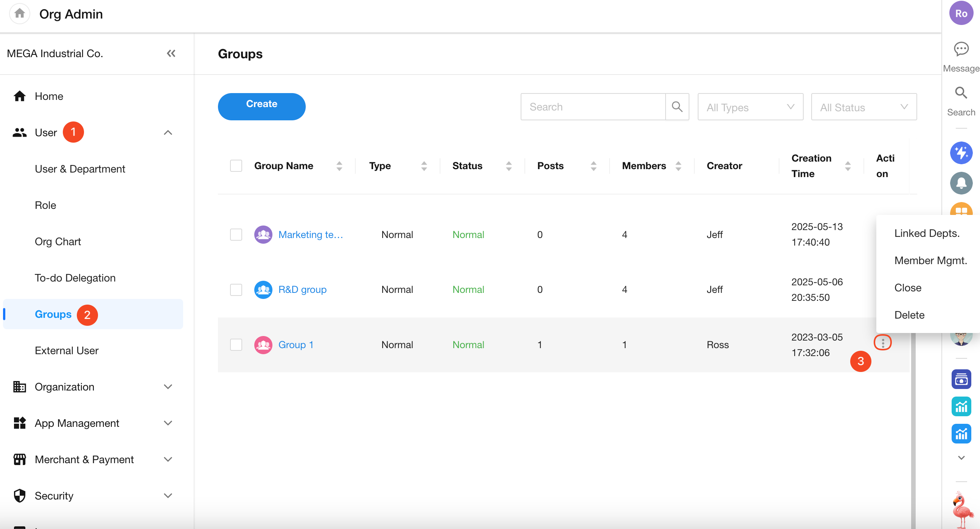Choose Delete in the action menu

[x=909, y=315]
